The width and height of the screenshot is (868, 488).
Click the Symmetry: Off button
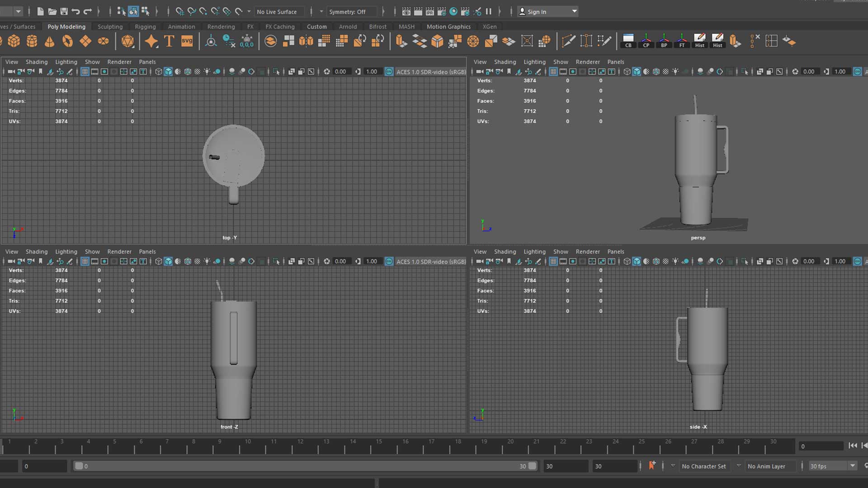pyautogui.click(x=347, y=12)
